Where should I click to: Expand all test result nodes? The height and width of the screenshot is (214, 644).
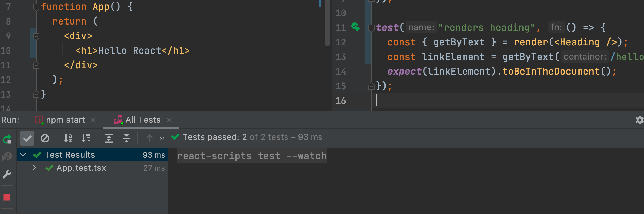[x=109, y=138]
